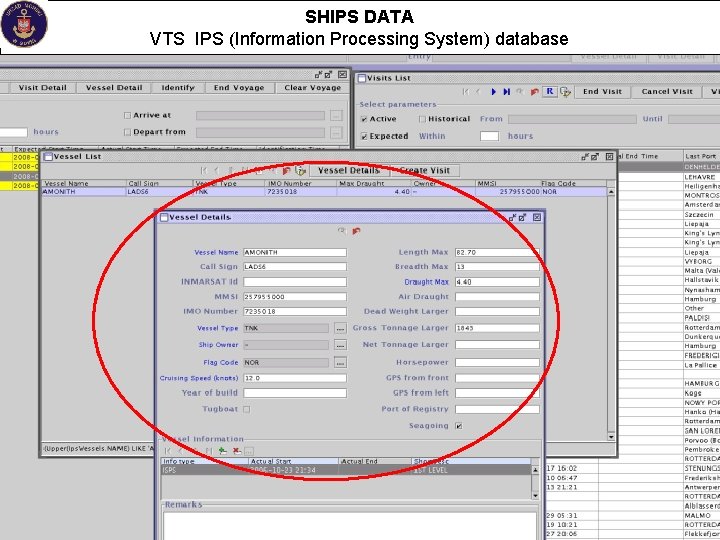This screenshot has width=720, height=540.
Task: Click Szczecin in the Last Port column
Action: point(699,214)
